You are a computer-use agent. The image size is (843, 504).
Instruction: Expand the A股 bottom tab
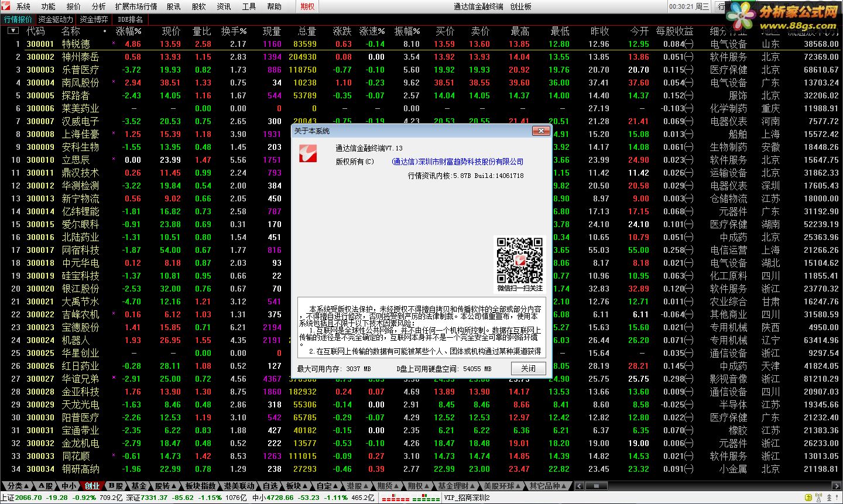[x=46, y=486]
